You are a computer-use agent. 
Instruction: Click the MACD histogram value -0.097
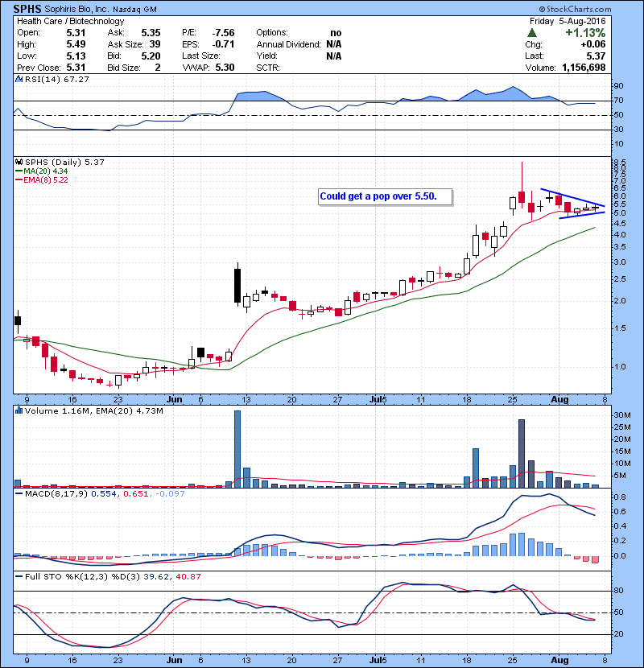point(170,494)
